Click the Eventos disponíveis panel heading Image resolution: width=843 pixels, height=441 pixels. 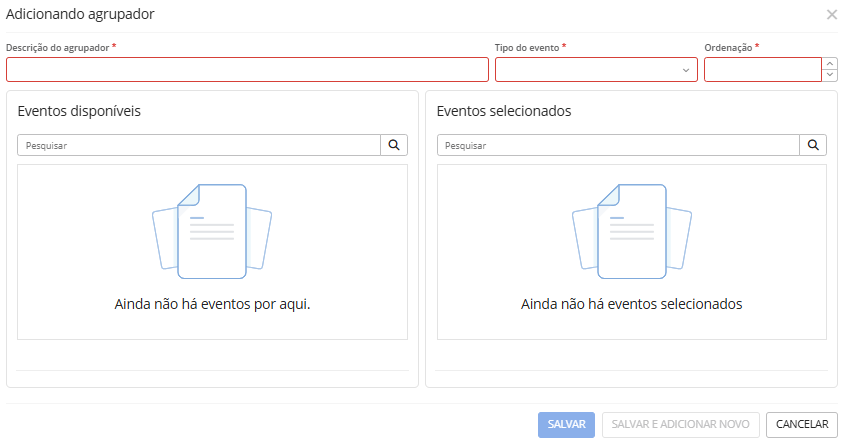click(79, 111)
